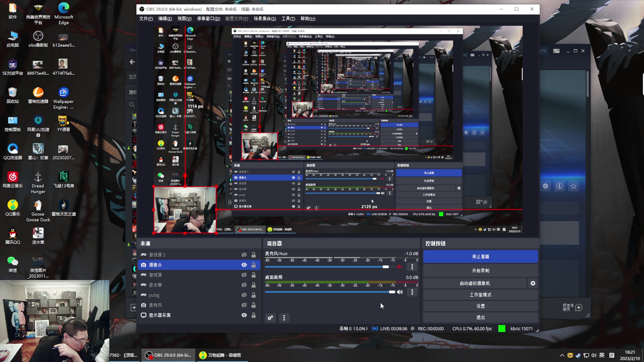Unlock the 摄像头 source lock icon
Image resolution: width=644 pixels, height=362 pixels.
pos(254,265)
